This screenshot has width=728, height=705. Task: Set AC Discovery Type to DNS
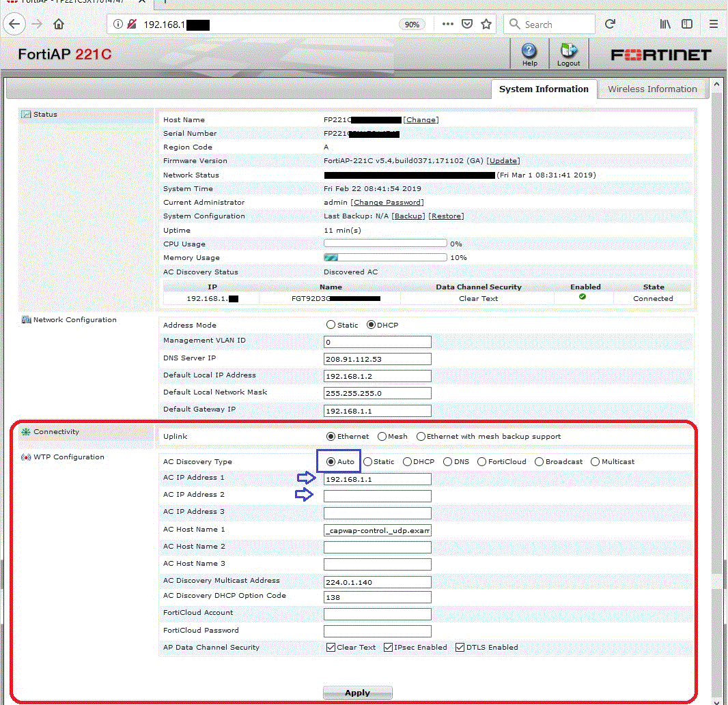(447, 462)
